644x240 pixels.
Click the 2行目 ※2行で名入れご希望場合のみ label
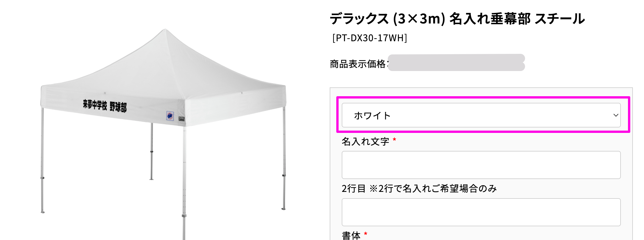(x=419, y=188)
